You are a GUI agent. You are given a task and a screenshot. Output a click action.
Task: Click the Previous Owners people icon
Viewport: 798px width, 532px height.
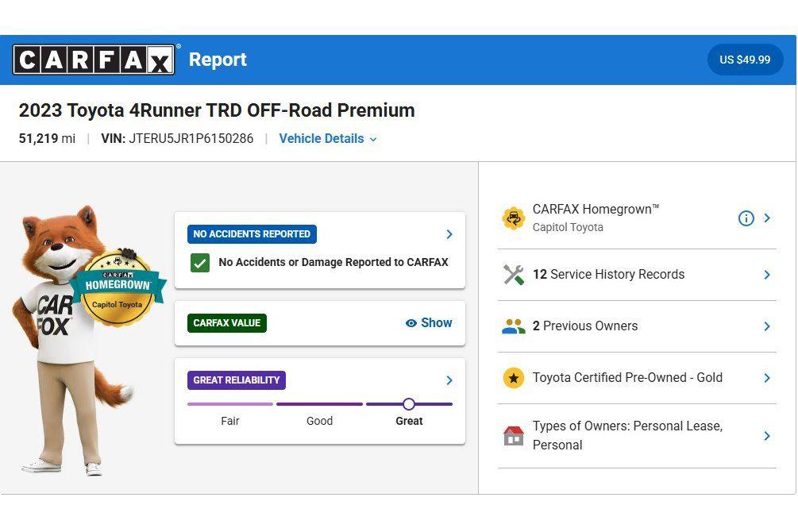tap(514, 326)
